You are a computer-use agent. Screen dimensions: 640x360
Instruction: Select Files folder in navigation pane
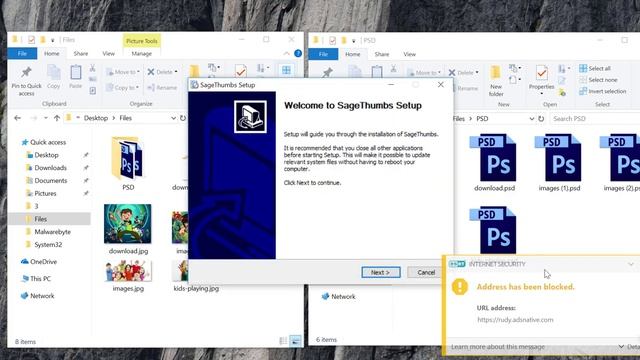(x=40, y=219)
